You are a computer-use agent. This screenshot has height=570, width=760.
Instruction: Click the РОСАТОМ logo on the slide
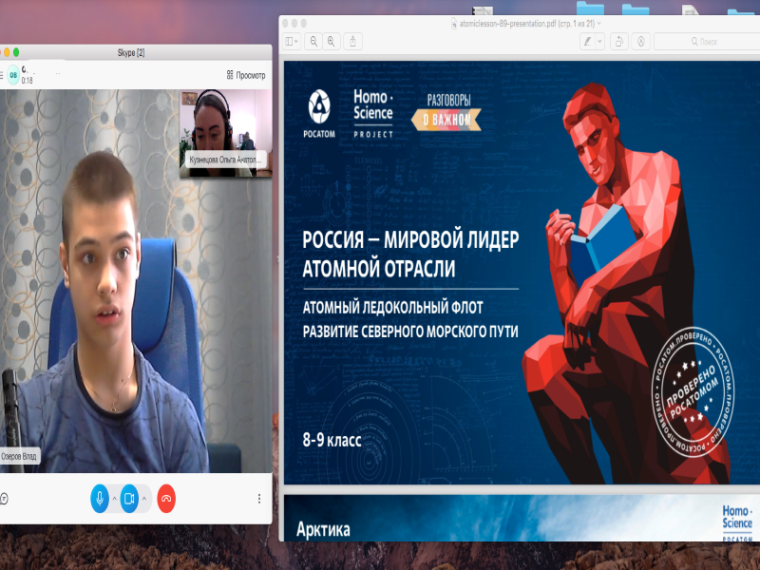coord(319,113)
